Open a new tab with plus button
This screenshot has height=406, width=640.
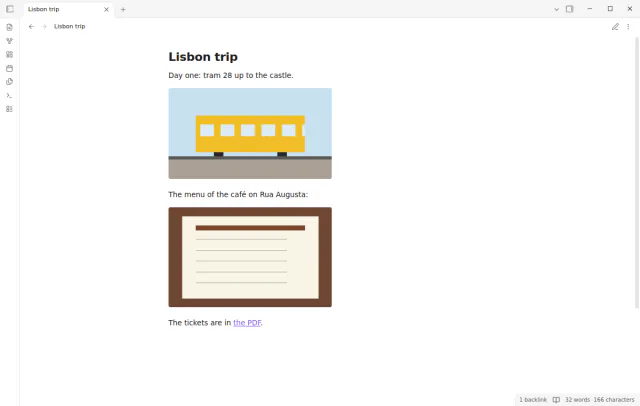coord(123,9)
